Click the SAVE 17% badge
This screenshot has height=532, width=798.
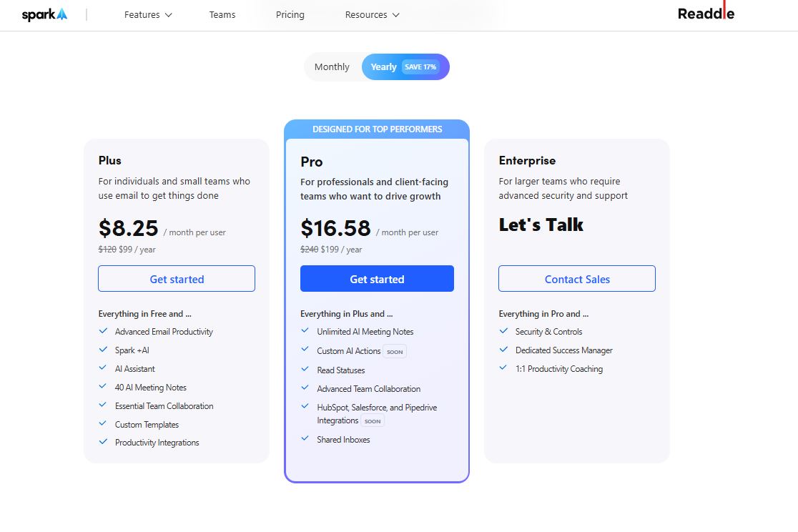coord(421,66)
